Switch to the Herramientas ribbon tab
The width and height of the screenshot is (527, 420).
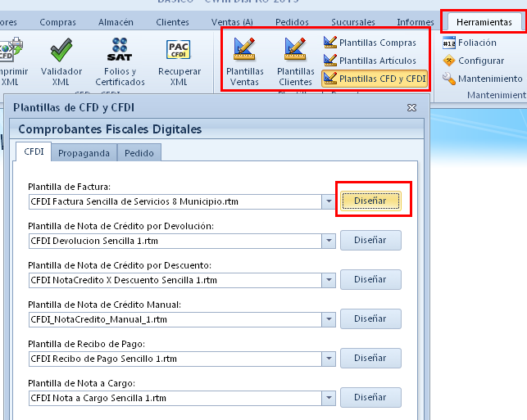tap(484, 22)
